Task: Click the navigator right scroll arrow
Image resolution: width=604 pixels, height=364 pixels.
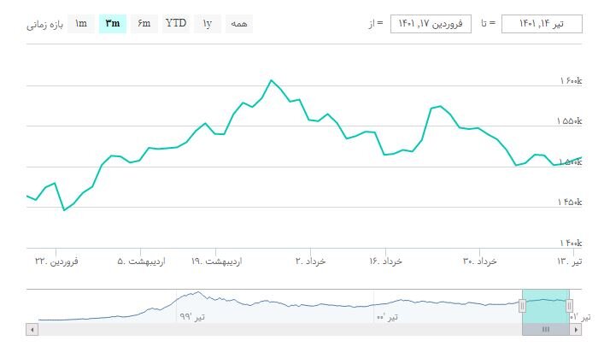Action: [578, 329]
